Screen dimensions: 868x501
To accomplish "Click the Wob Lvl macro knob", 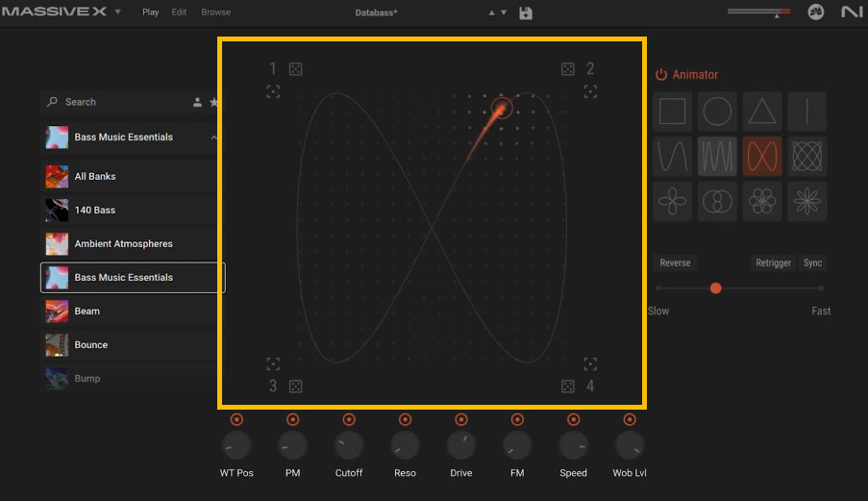I will (x=630, y=445).
